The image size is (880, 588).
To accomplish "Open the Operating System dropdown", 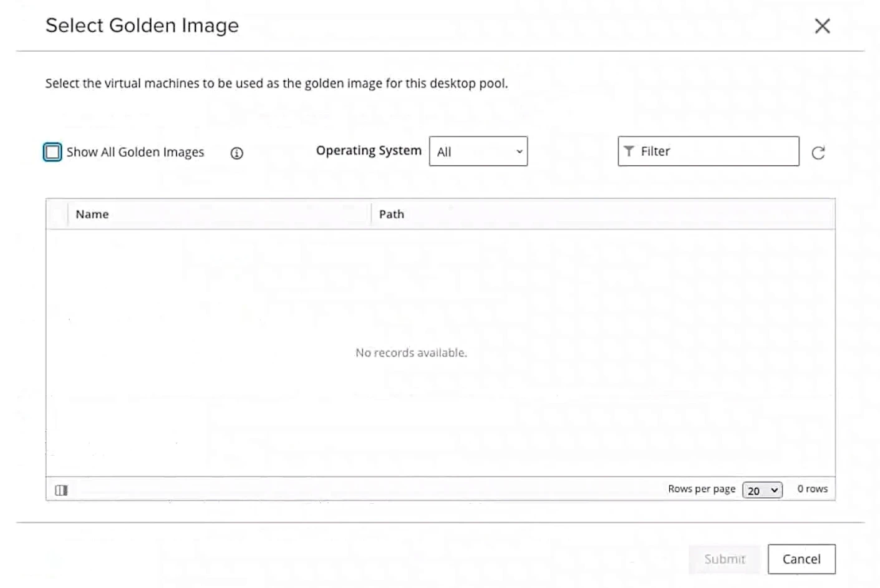I will pos(478,152).
